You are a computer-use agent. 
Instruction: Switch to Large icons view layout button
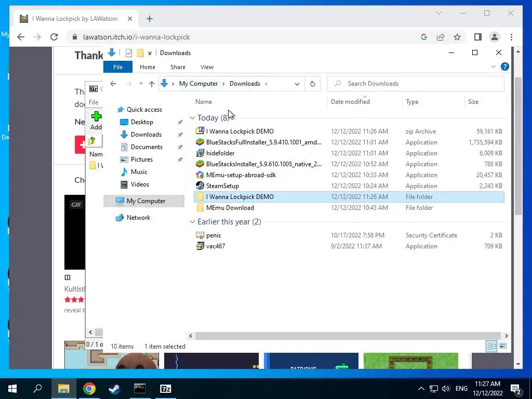coord(503,346)
